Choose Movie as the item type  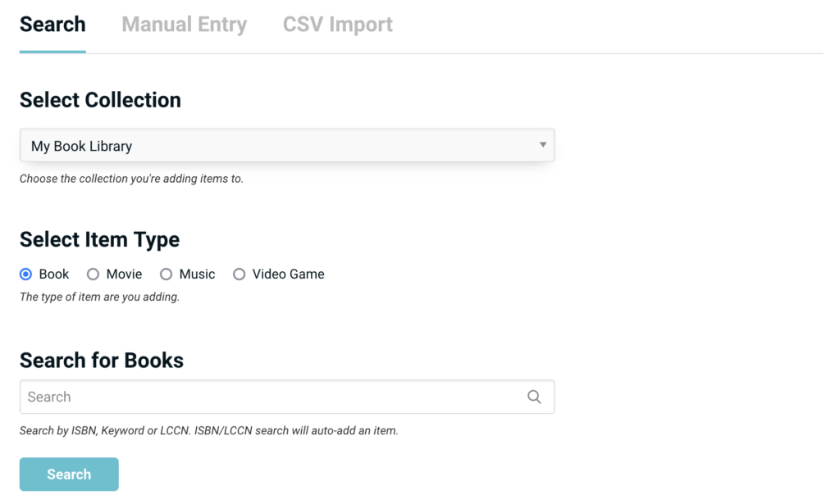[93, 274]
